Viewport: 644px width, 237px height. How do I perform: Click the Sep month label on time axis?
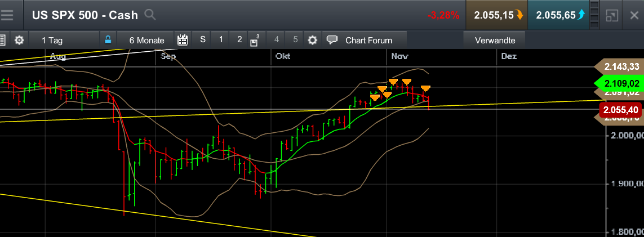168,56
